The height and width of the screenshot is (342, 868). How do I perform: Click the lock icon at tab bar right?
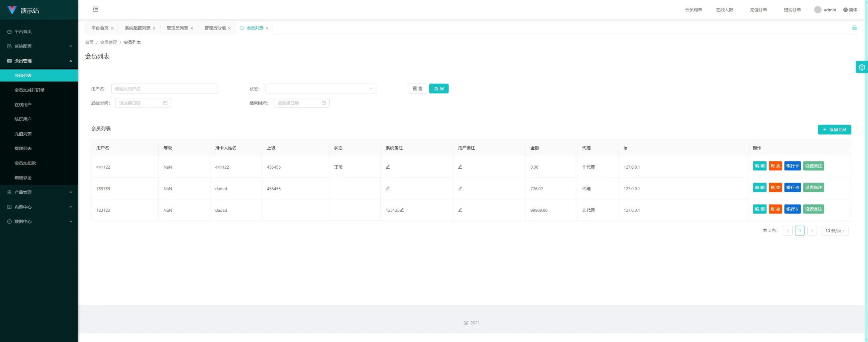854,27
